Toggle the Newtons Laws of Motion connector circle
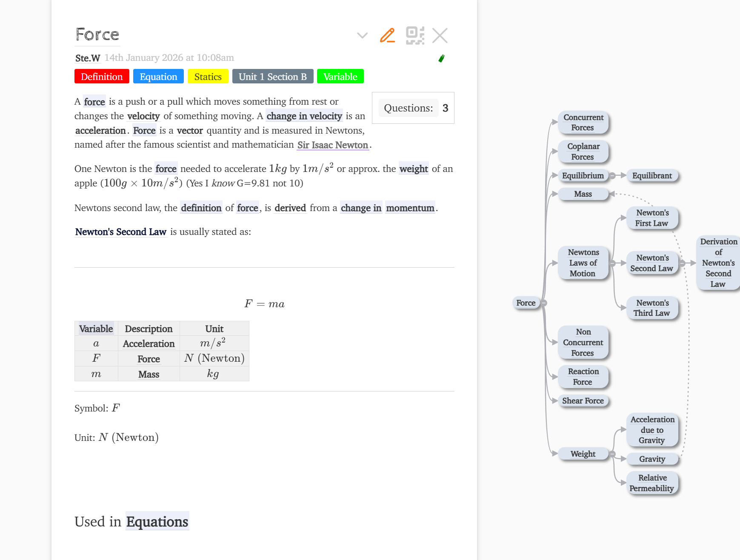This screenshot has width=740, height=560. pos(612,263)
